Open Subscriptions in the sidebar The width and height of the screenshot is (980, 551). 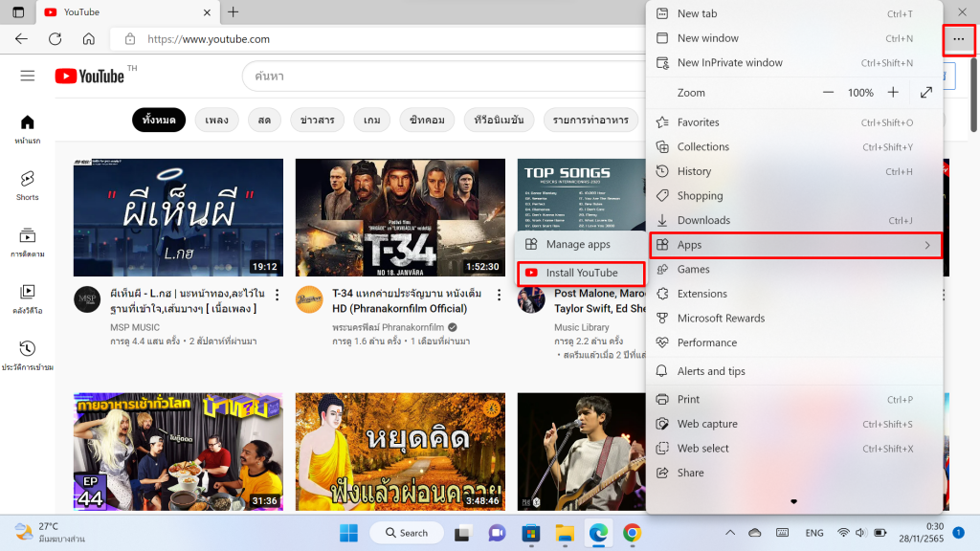(28, 242)
